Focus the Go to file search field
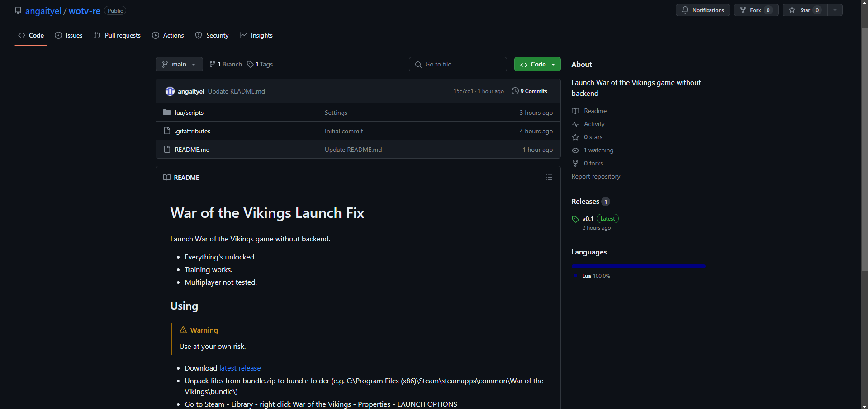Screen dimensions: 868x409 [x=458, y=64]
